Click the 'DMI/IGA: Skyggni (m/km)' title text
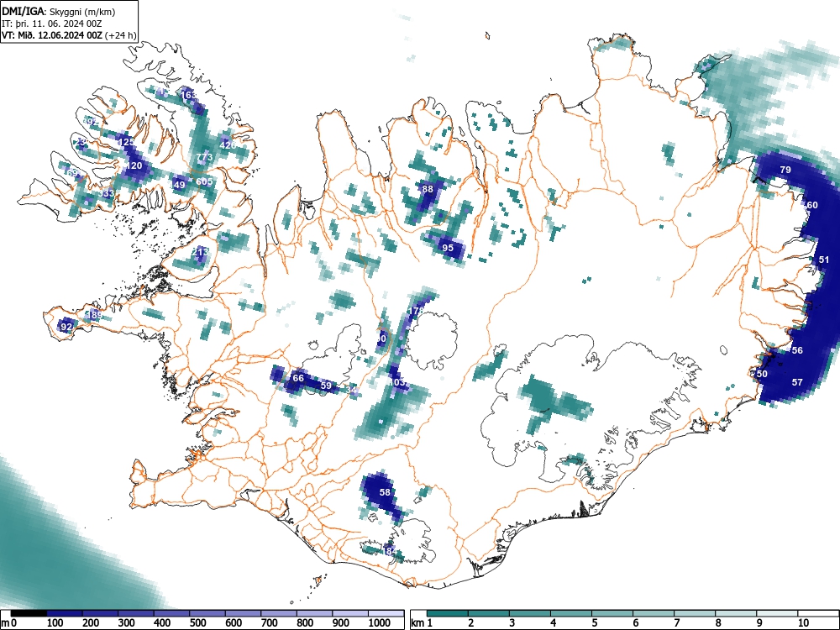This screenshot has width=840, height=630. pos(59,11)
